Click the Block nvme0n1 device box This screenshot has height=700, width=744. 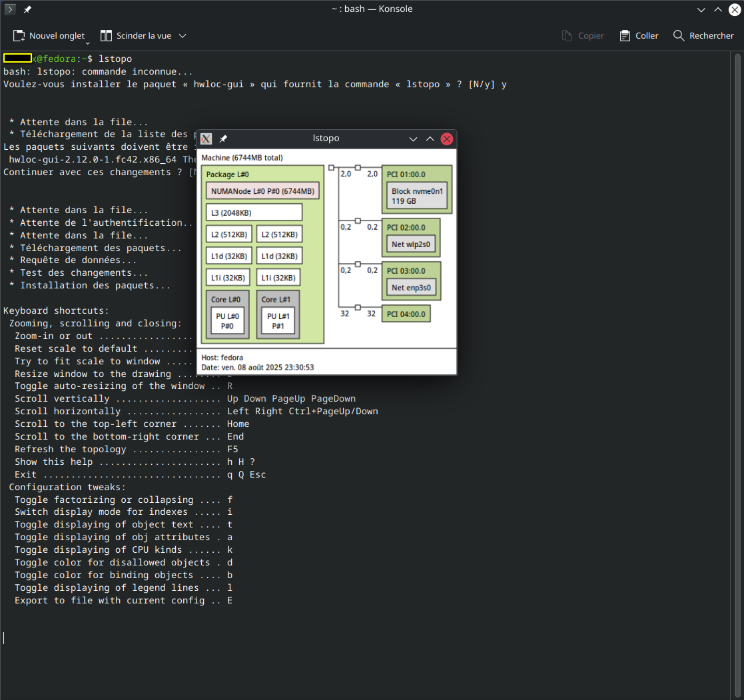[x=417, y=196]
